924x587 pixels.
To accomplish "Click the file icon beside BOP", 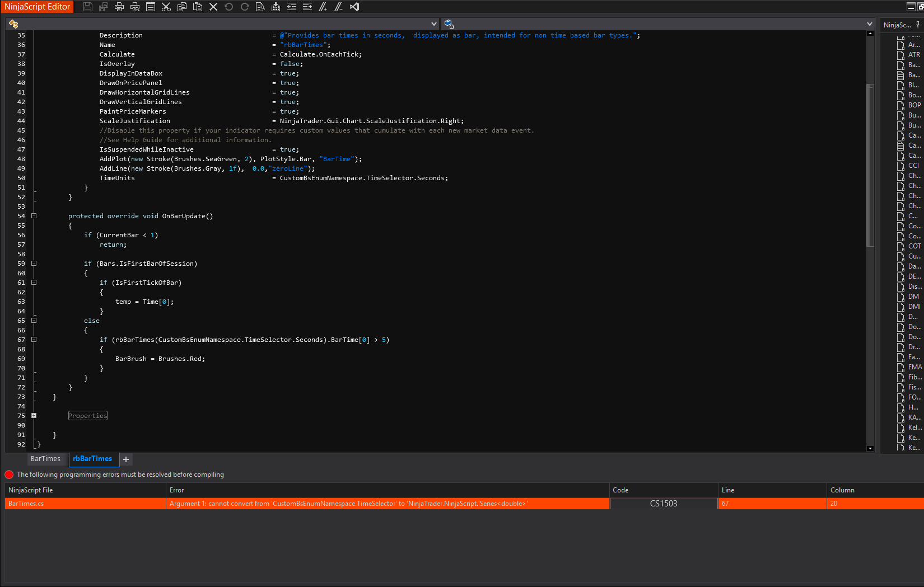I will coord(900,105).
